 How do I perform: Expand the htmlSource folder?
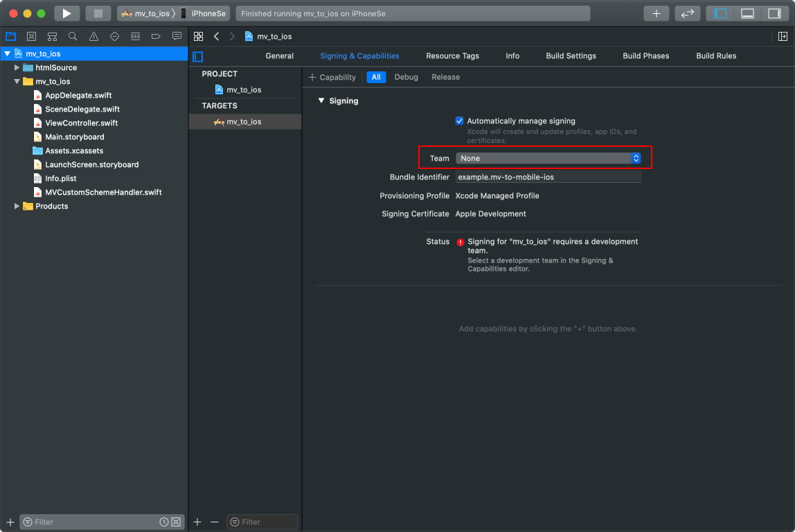pyautogui.click(x=17, y=67)
